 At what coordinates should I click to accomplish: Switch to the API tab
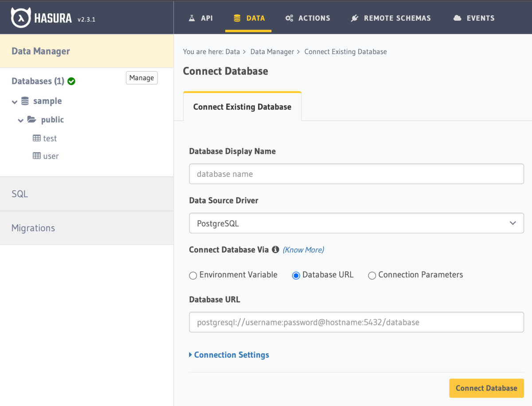click(201, 18)
